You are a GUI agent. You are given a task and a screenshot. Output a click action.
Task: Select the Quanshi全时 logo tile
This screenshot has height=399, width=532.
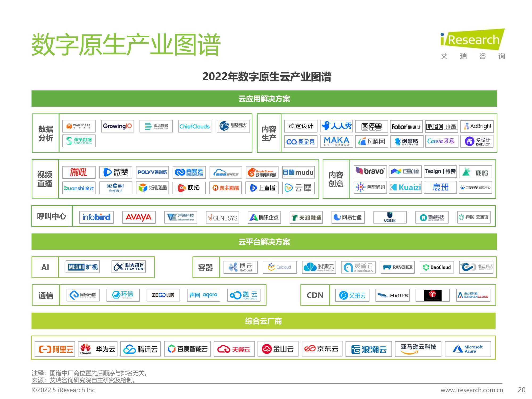[79, 188]
